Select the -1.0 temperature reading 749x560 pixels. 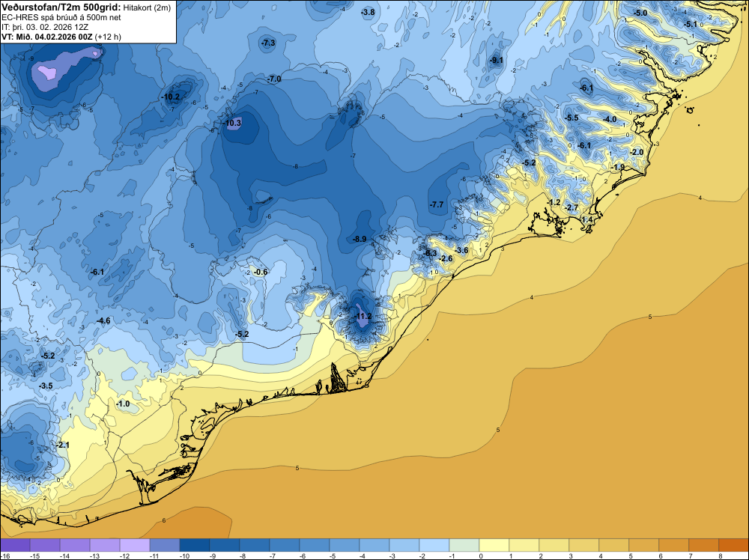click(x=123, y=404)
